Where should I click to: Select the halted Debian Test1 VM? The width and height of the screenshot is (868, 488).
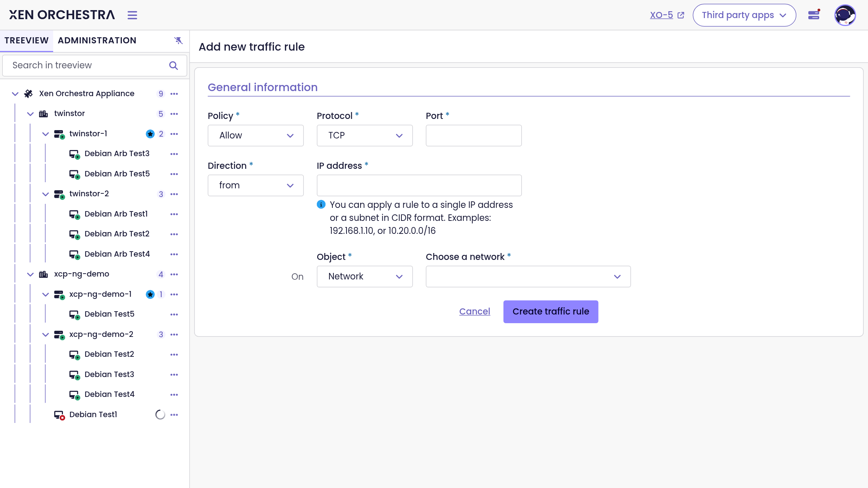93,415
